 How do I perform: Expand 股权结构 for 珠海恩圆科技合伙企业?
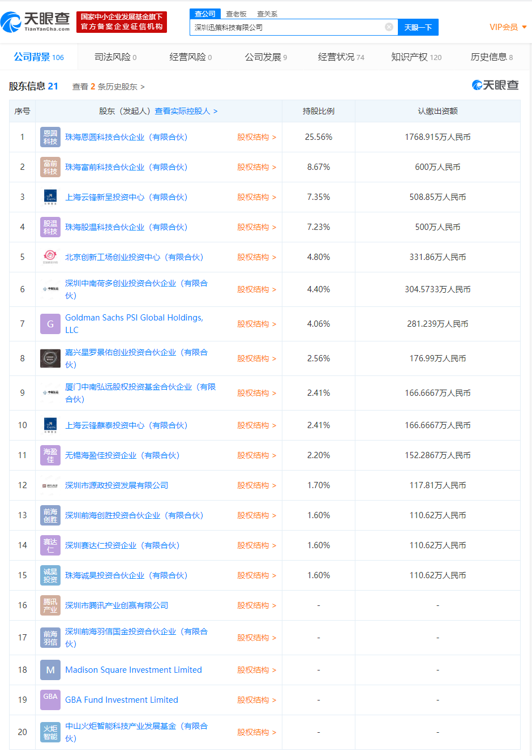point(256,137)
